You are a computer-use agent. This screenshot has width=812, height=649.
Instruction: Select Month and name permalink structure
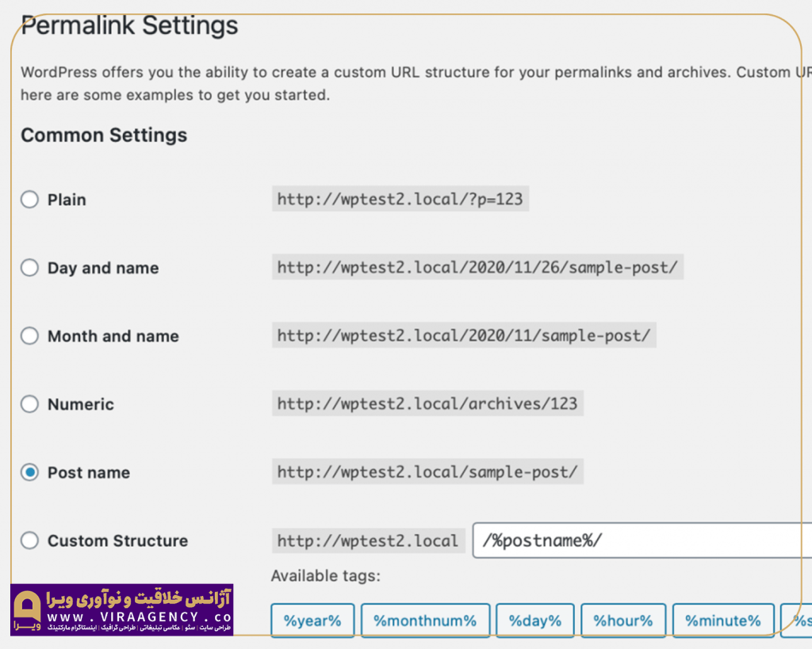(29, 336)
